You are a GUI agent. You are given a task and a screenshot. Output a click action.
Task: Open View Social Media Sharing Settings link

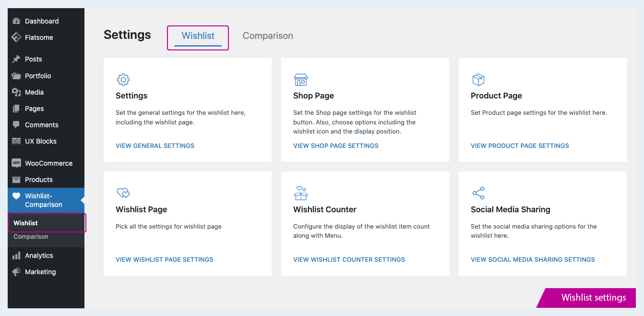coord(533,260)
